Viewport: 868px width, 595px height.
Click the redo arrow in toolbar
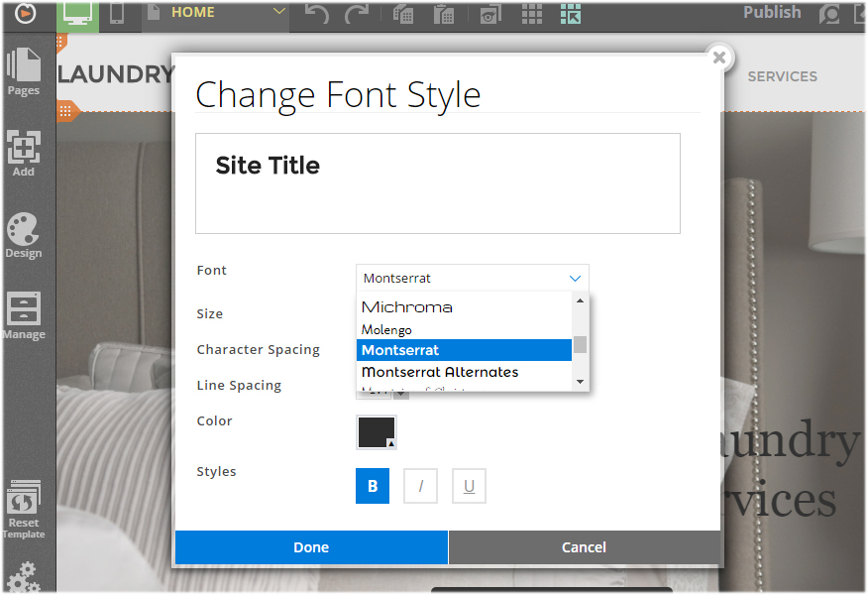tap(356, 14)
